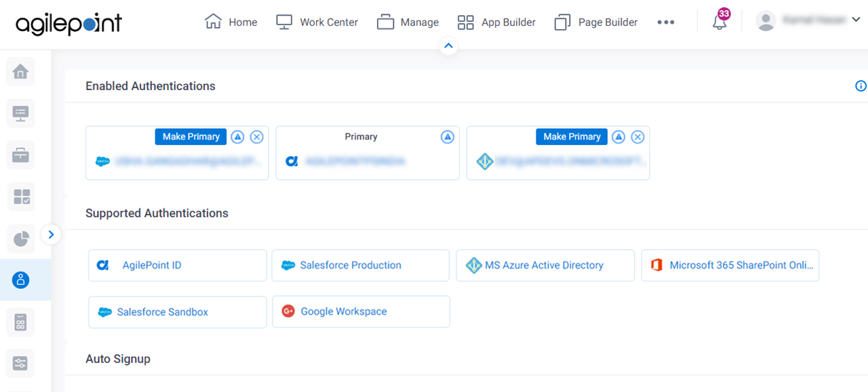
Task: Launch App Builder from top navigation
Action: click(496, 22)
